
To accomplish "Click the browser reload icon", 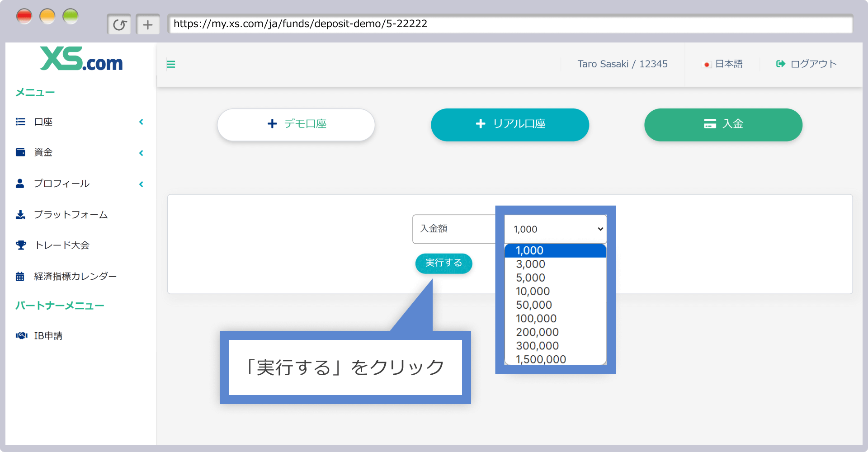I will tap(119, 24).
